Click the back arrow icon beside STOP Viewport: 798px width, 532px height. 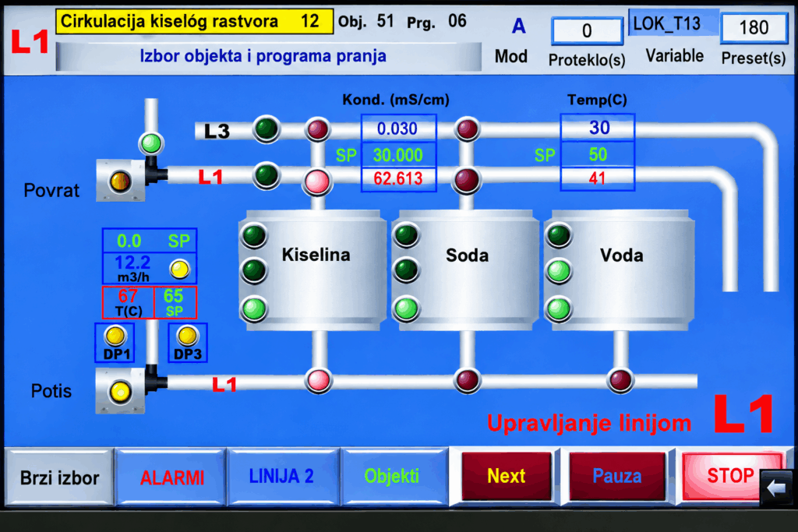[x=775, y=488]
